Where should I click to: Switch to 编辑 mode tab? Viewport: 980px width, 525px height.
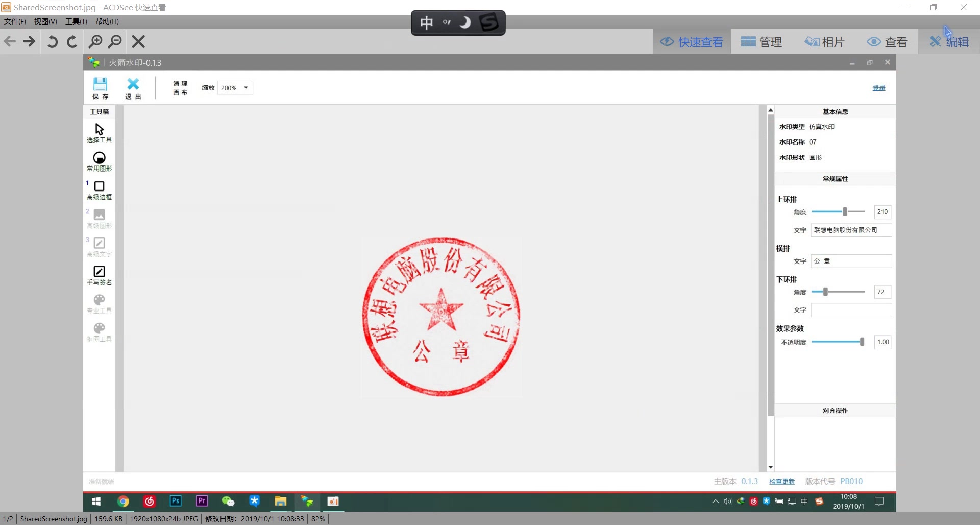(x=949, y=42)
